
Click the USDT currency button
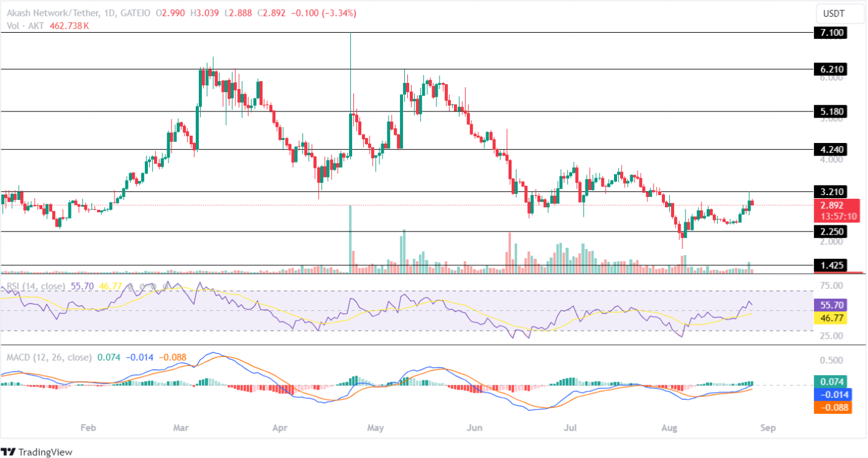(x=839, y=13)
